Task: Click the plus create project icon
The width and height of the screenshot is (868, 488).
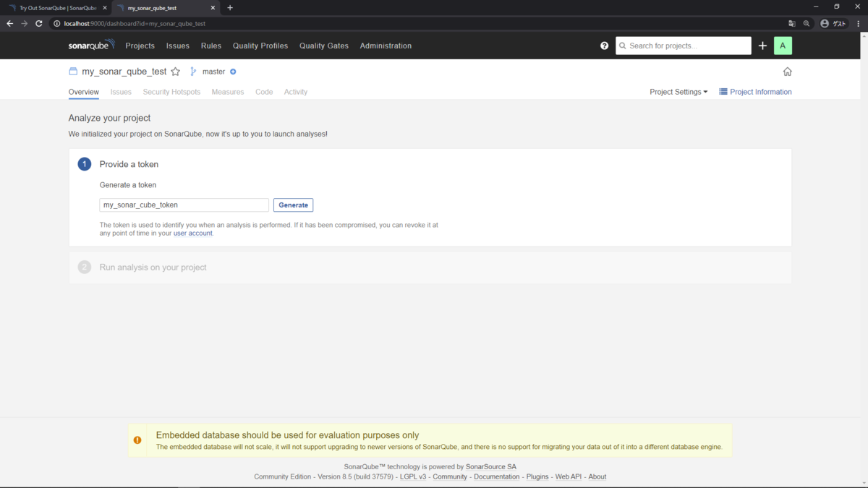Action: (762, 46)
